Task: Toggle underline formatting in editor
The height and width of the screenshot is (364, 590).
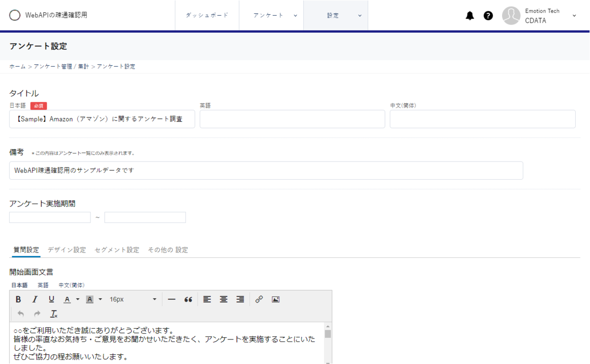Action: click(52, 299)
